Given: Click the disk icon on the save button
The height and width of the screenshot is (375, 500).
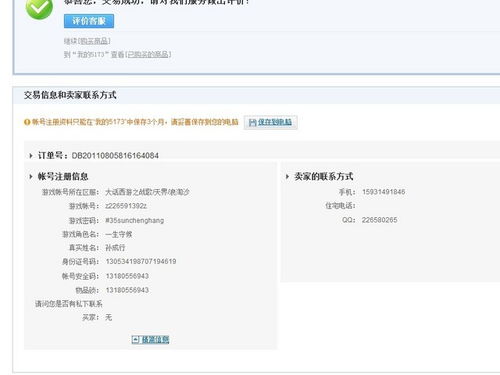Looking at the screenshot, I should (252, 122).
